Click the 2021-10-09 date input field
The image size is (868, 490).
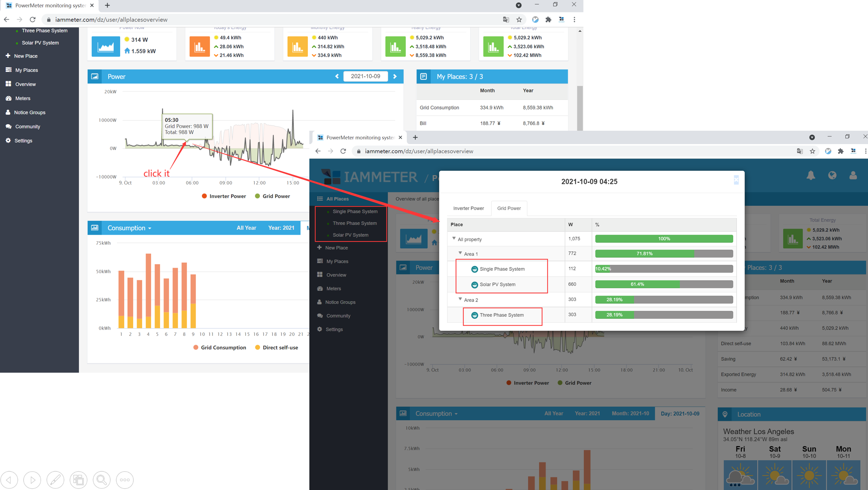(x=365, y=76)
